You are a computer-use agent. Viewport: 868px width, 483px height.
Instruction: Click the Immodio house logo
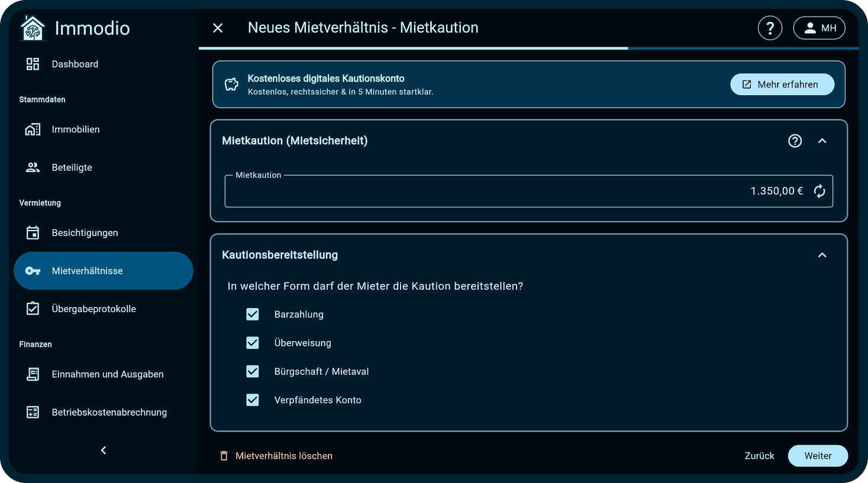33,28
